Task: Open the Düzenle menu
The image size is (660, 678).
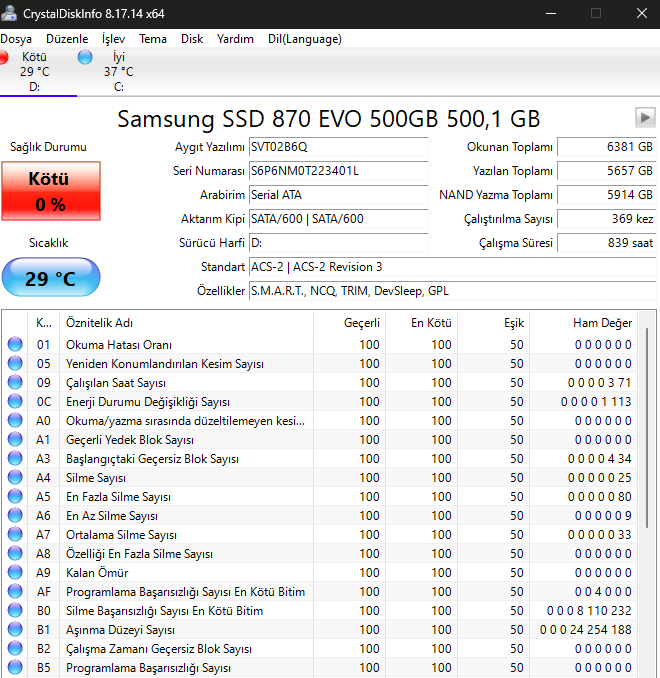Action: point(67,39)
